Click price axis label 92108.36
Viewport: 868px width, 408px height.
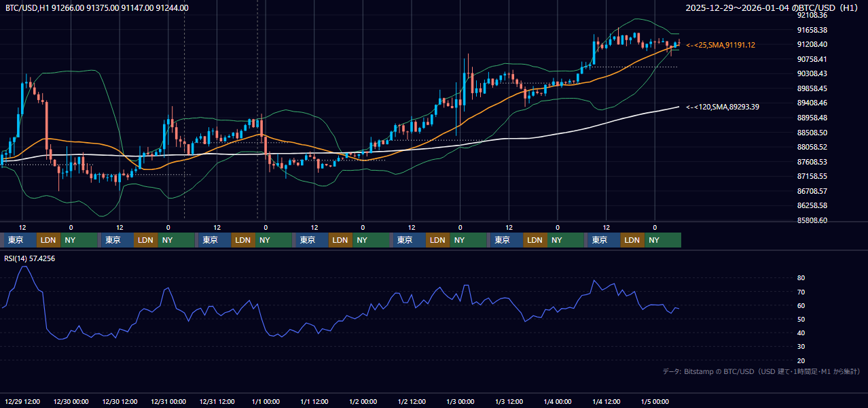[812, 15]
